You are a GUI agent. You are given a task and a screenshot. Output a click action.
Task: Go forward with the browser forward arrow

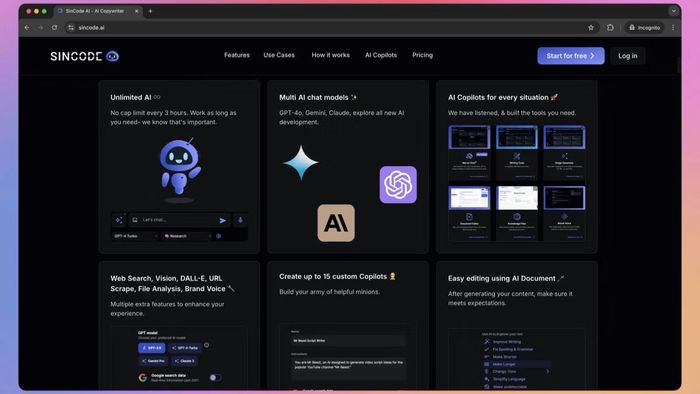click(41, 28)
